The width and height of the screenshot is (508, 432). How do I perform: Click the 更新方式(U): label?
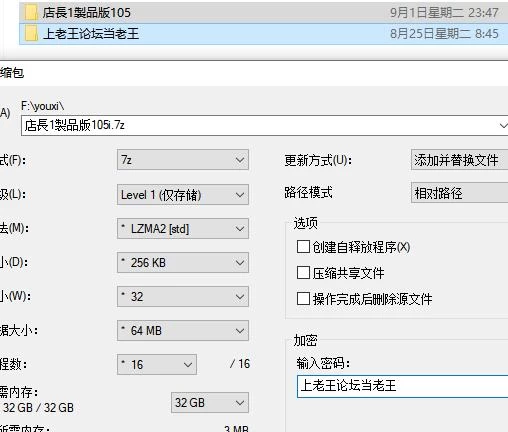tap(318, 160)
